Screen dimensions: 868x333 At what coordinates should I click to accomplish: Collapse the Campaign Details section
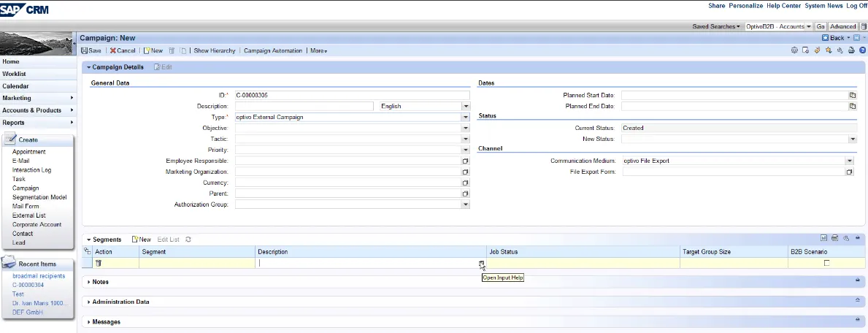click(88, 67)
